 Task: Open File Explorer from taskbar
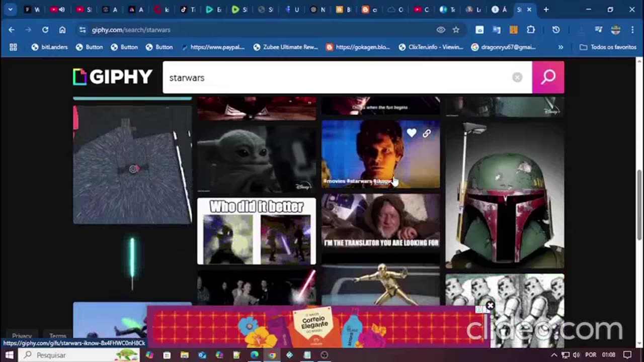pos(184,355)
